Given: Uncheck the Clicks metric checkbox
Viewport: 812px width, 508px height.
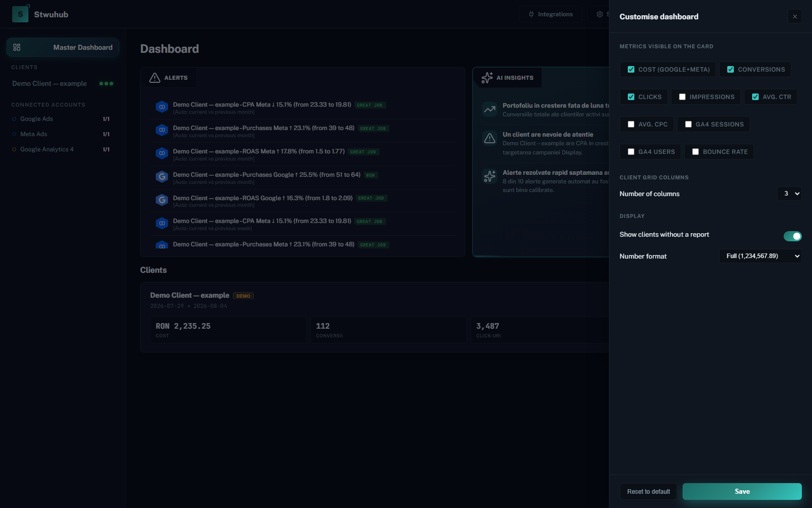Looking at the screenshot, I should pos(631,97).
